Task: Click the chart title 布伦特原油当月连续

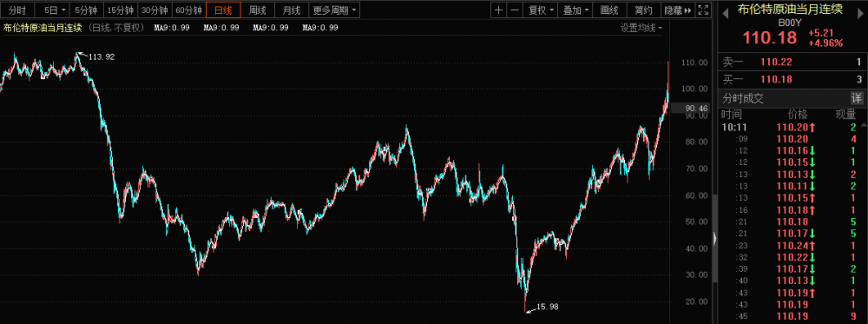Action: (x=43, y=28)
